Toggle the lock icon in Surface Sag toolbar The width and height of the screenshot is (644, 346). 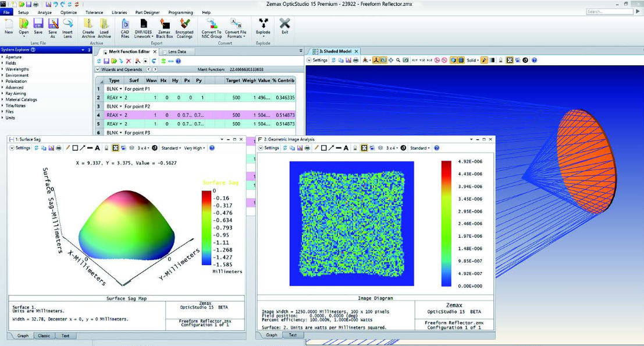click(x=106, y=148)
